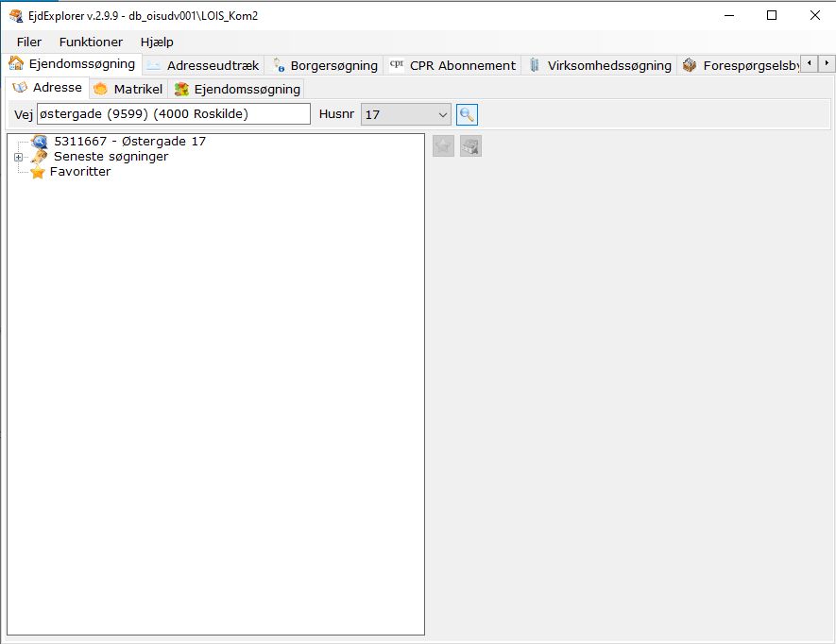
Task: Click the greyed button right of the star
Action: [470, 146]
